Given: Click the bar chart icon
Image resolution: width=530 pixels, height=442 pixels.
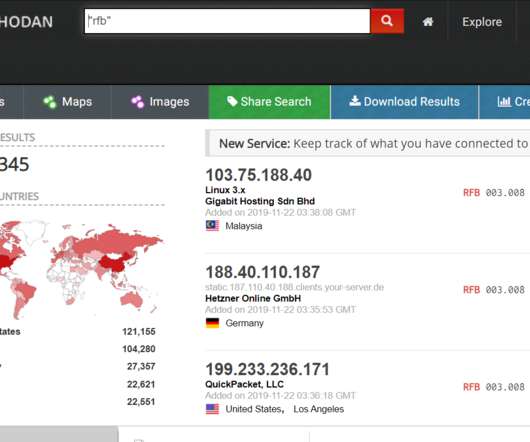Looking at the screenshot, I should point(504,101).
